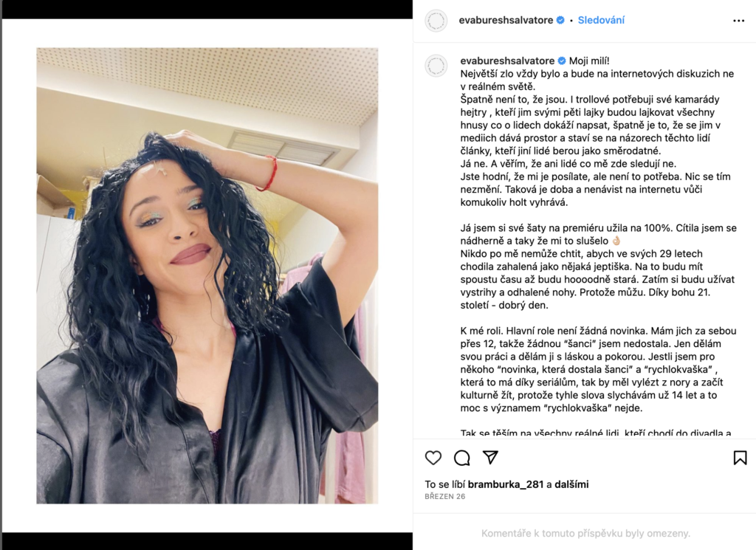
Task: Open profile avatar in post header
Action: (436, 21)
